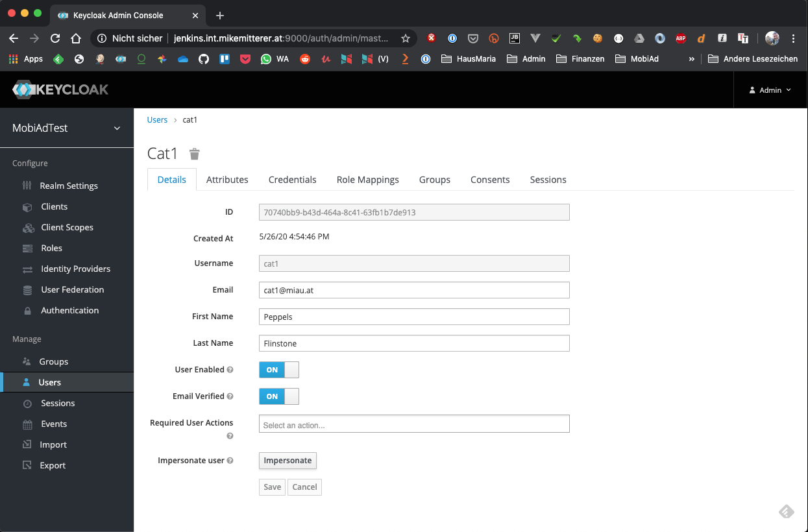Click the Username field cat1
Image resolution: width=808 pixels, height=532 pixels.
(414, 263)
